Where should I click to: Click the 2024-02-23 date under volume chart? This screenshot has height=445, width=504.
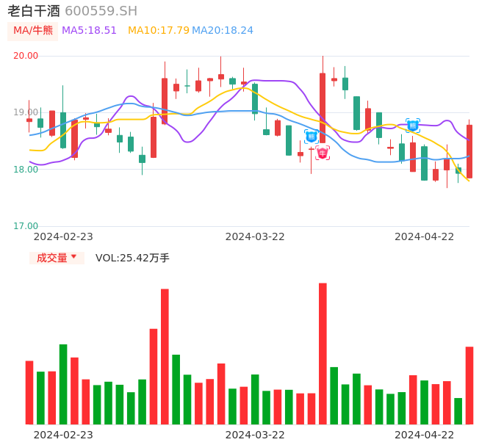63,435
